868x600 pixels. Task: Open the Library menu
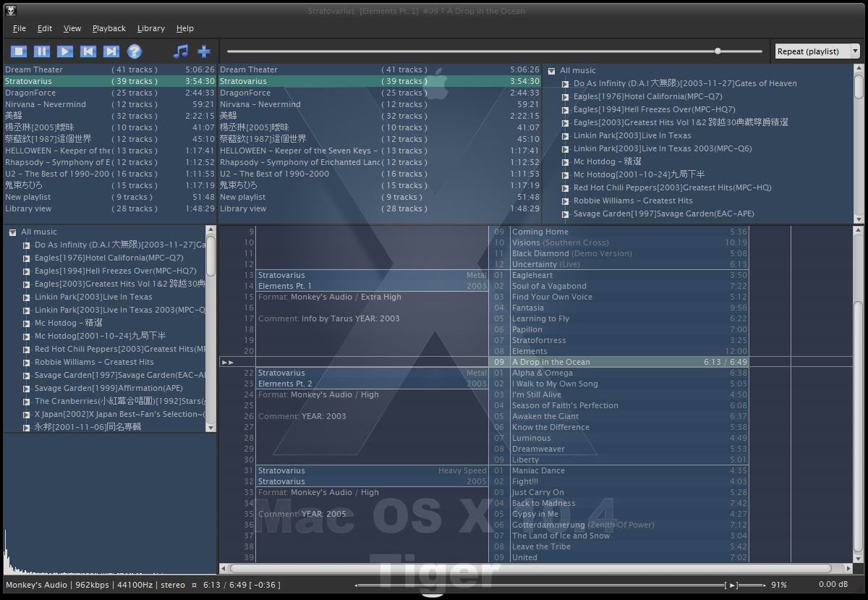point(151,28)
